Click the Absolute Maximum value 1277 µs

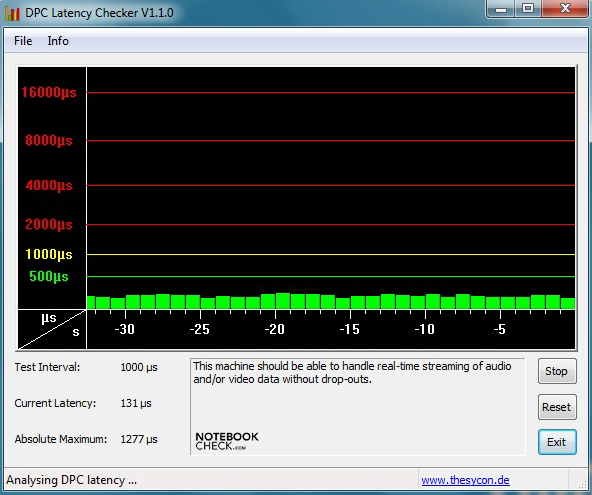pos(139,439)
